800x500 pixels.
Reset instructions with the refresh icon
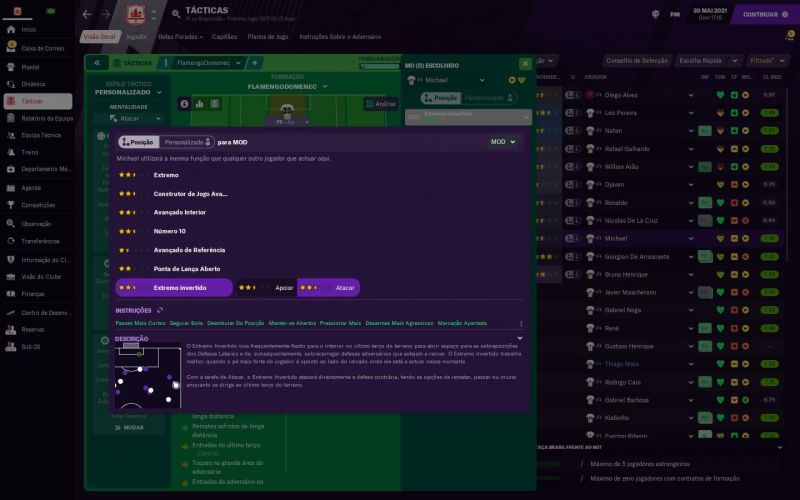point(160,310)
